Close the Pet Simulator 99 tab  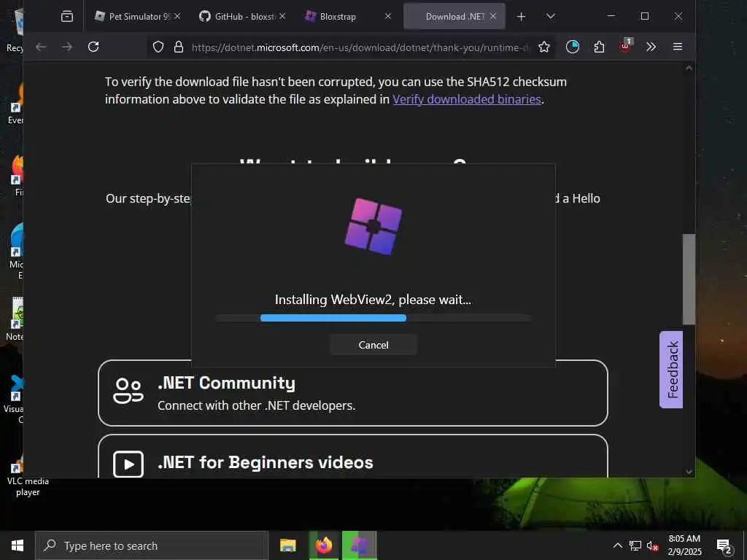click(x=177, y=16)
